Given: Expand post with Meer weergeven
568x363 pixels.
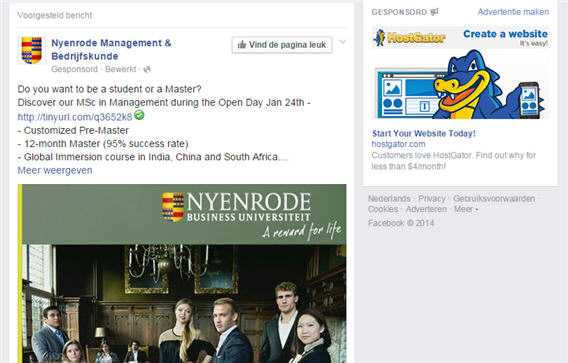Looking at the screenshot, I should pyautogui.click(x=55, y=170).
